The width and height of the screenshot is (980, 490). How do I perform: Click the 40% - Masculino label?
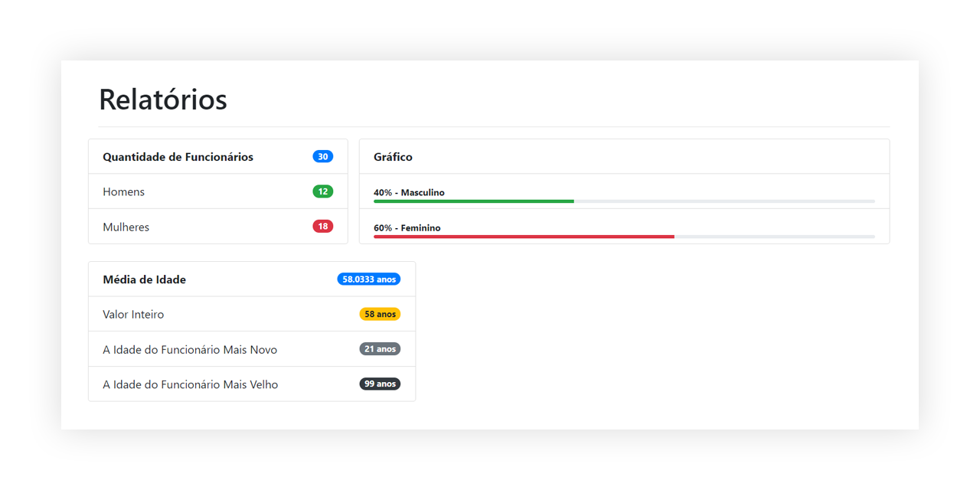coord(409,192)
